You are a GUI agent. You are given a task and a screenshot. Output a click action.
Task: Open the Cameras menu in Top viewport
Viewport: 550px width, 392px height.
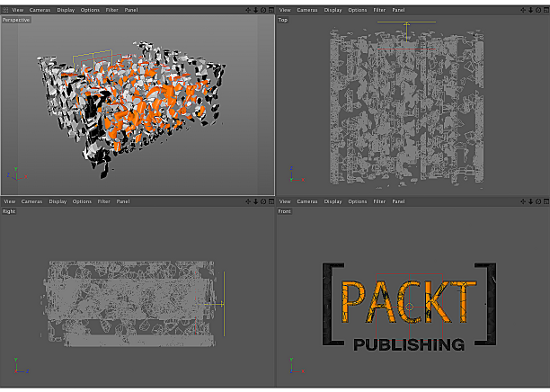pos(307,10)
